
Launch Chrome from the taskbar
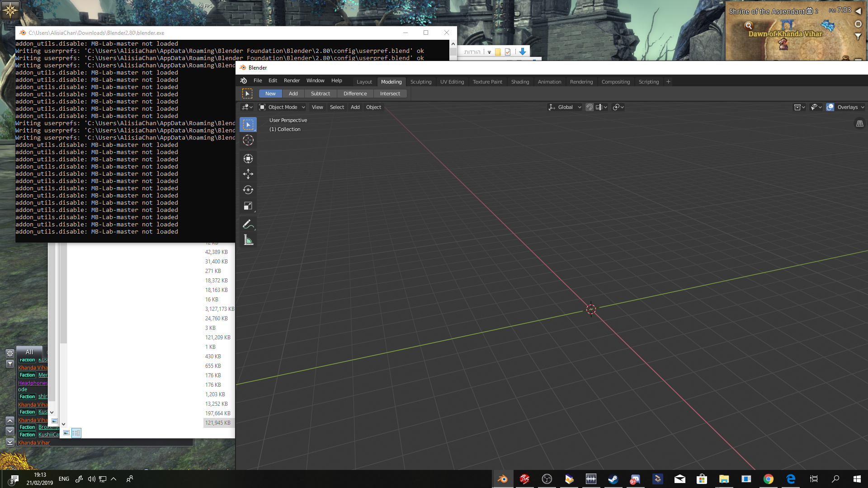click(x=769, y=479)
